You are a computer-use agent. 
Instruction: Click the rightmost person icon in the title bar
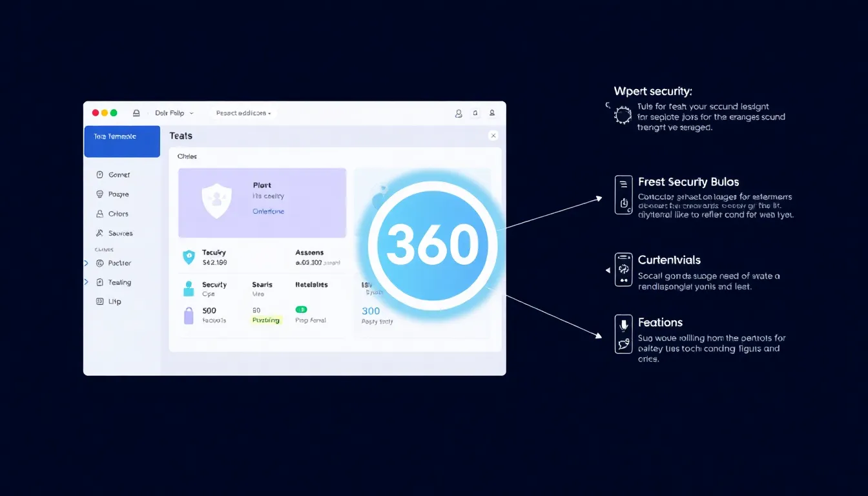[492, 113]
